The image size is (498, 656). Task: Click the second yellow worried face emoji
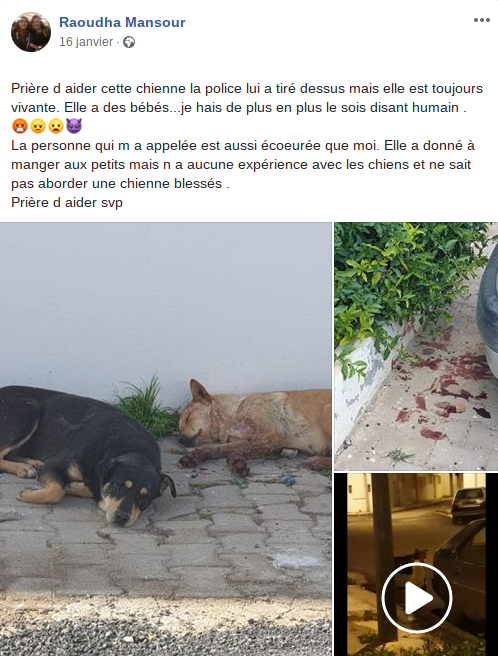pyautogui.click(x=38, y=126)
